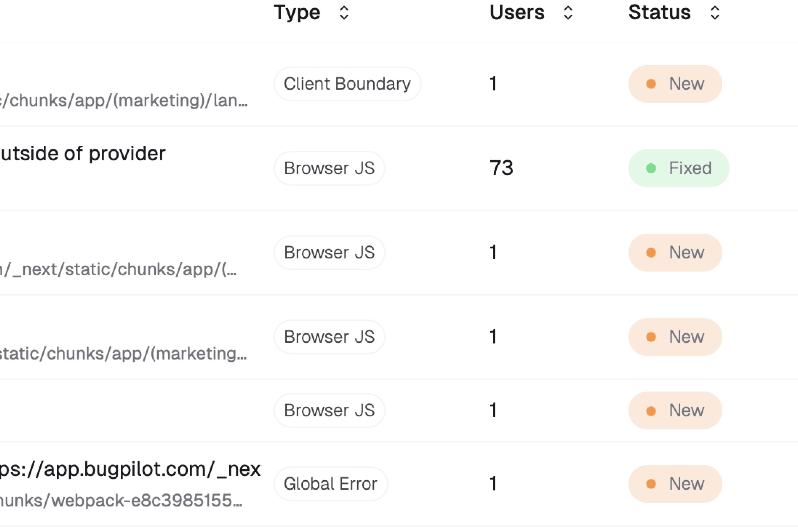Image resolution: width=798 pixels, height=532 pixels.
Task: Select the Client Boundary type badge
Action: click(347, 84)
